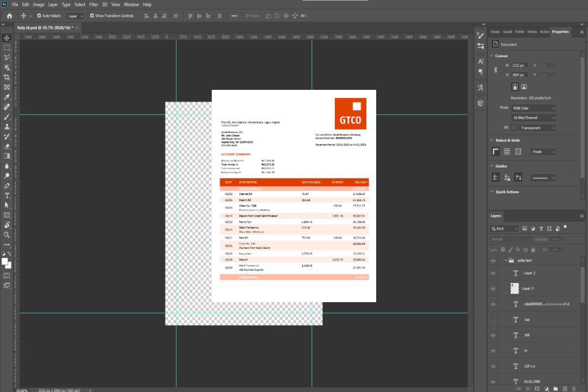The height and width of the screenshot is (392, 588).
Task: Open the RGB Color mode dropdown
Action: pyautogui.click(x=534, y=108)
